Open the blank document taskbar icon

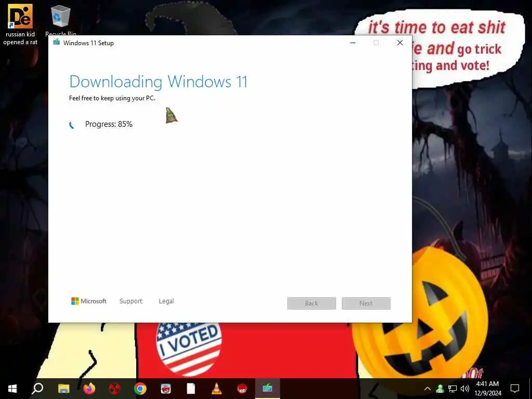[x=191, y=389]
